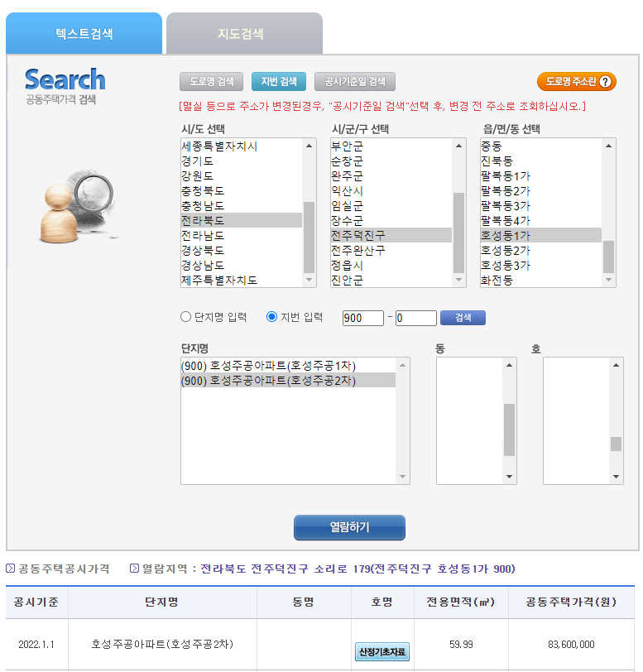This screenshot has height=672, width=643.
Task: Click the arrow bullet icon beside 열람지역
Action: click(x=134, y=569)
